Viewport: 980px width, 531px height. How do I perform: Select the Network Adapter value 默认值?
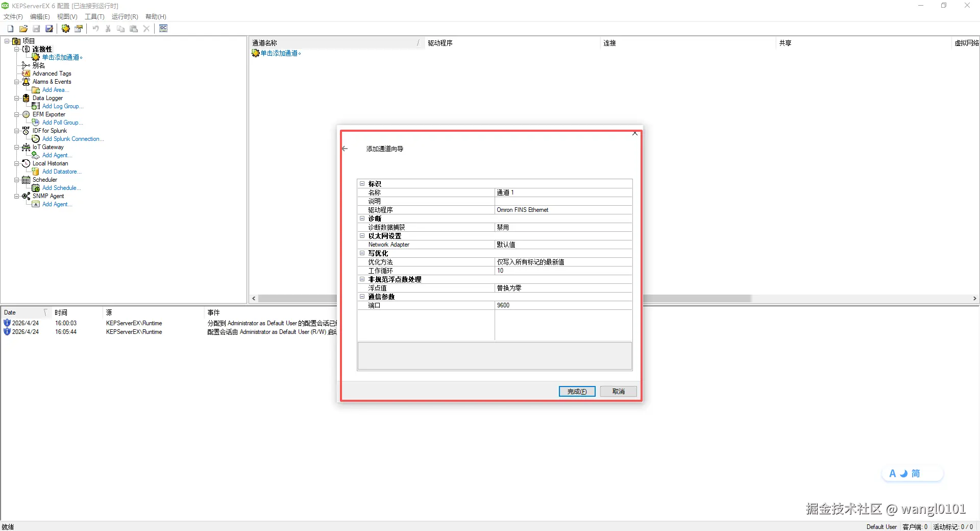pos(563,245)
